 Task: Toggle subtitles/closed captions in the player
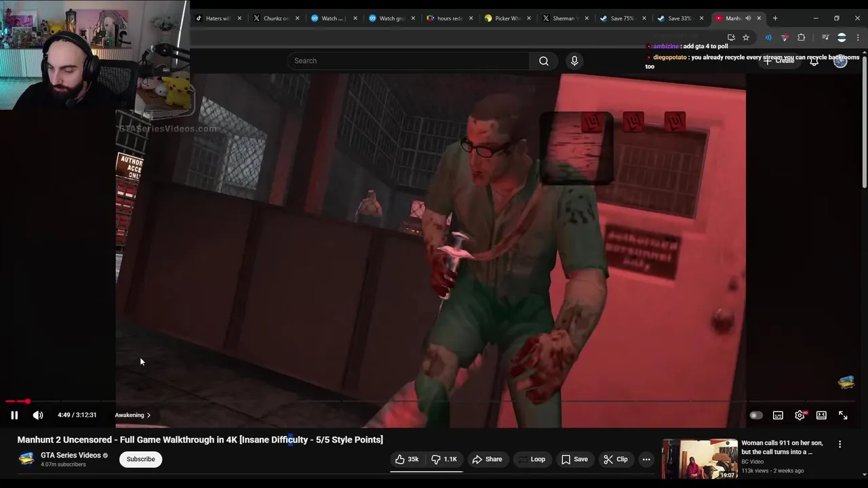coord(778,415)
